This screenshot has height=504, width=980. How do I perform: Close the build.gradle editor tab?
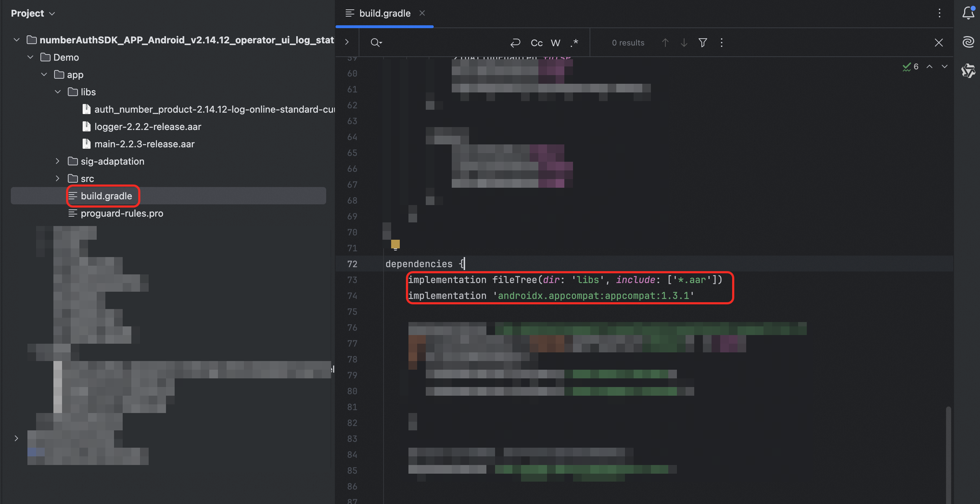coord(422,13)
